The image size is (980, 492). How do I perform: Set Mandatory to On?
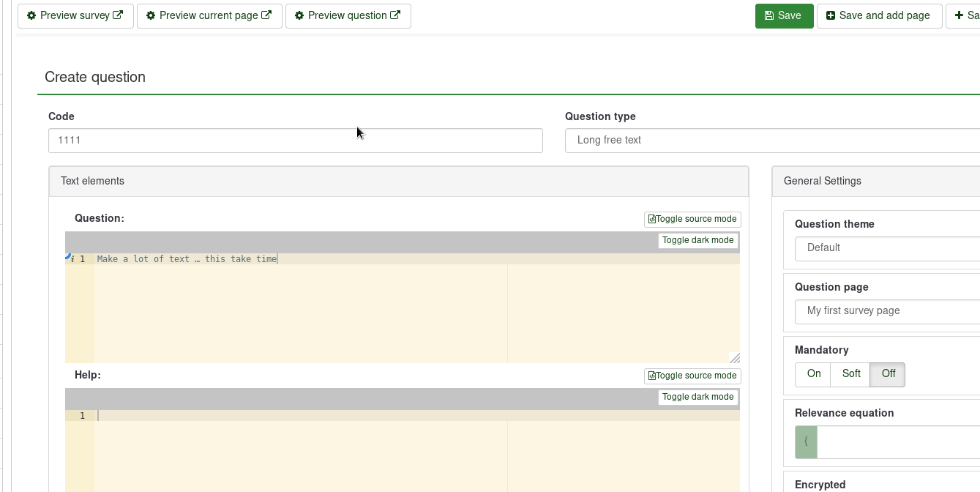(814, 374)
